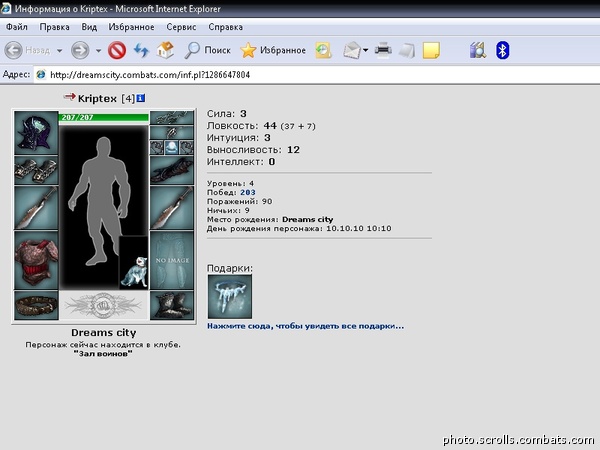This screenshot has height=450, width=600.
Task: Go to the Home page icon
Action: 165,50
